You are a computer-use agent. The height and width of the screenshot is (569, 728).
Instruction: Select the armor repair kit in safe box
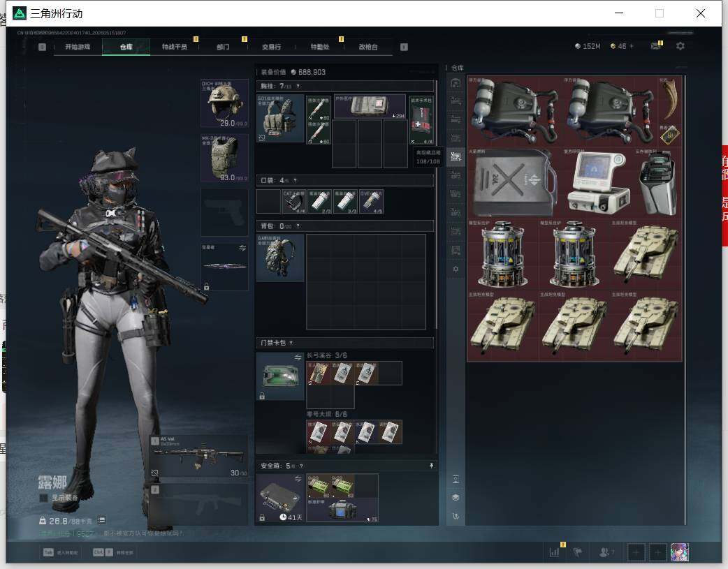pyautogui.click(x=342, y=510)
